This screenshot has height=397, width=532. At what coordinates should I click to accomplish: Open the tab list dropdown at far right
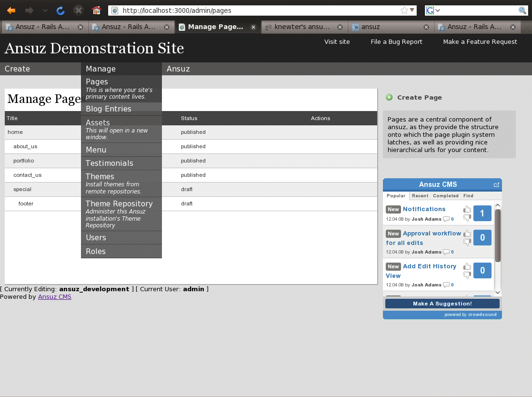527,27
